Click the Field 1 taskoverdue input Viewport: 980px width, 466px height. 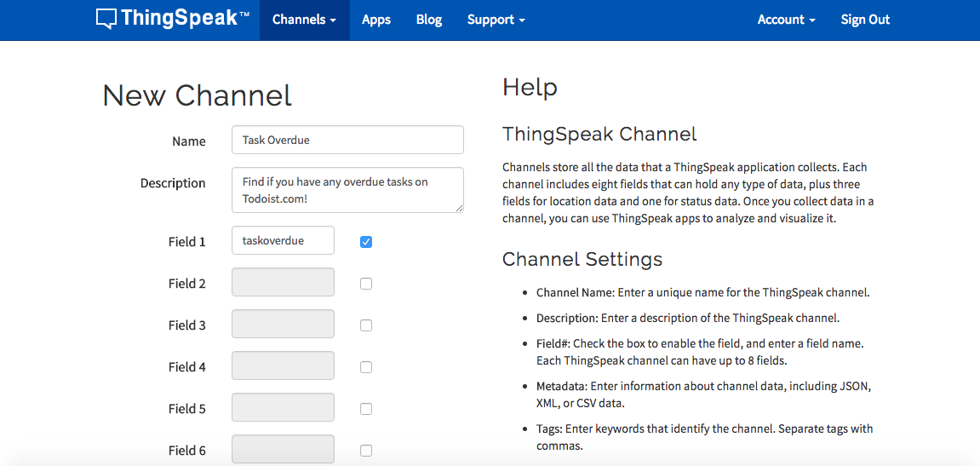(x=283, y=241)
